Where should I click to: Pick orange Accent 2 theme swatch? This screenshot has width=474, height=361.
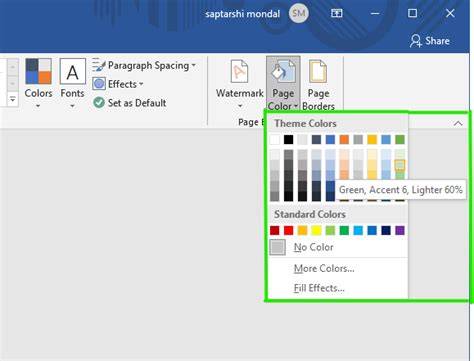click(x=344, y=139)
